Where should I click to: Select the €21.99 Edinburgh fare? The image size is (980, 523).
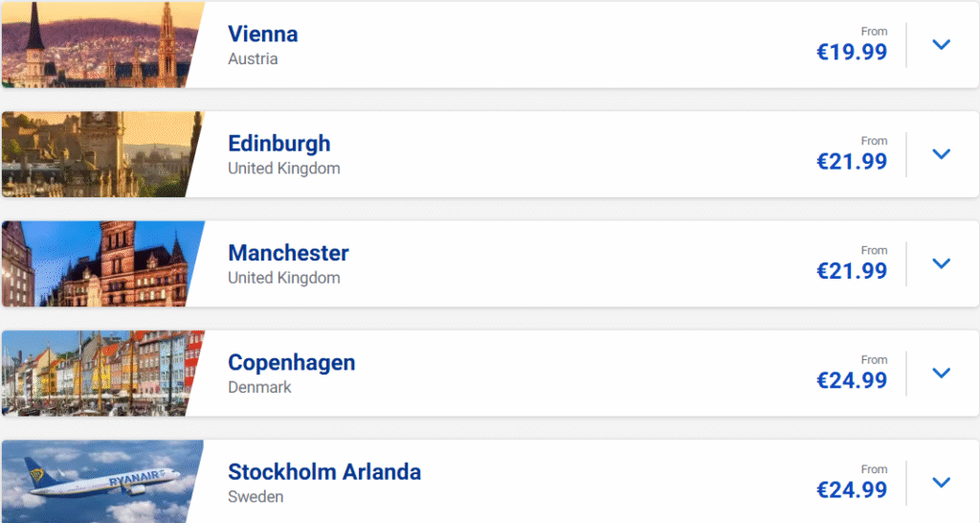[851, 162]
